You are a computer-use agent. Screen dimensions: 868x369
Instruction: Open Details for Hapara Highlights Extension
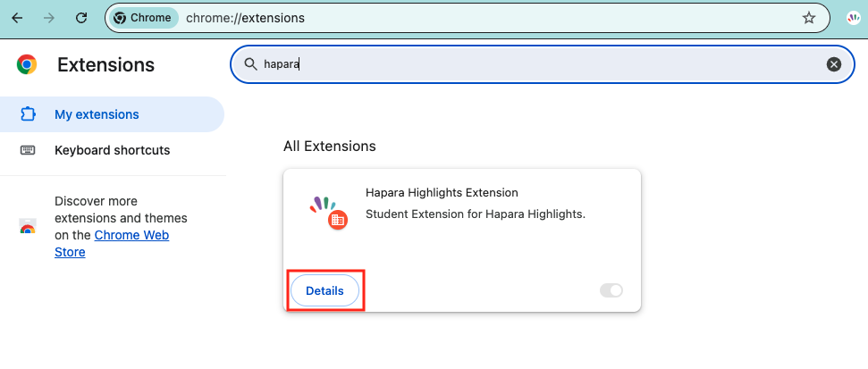(325, 290)
